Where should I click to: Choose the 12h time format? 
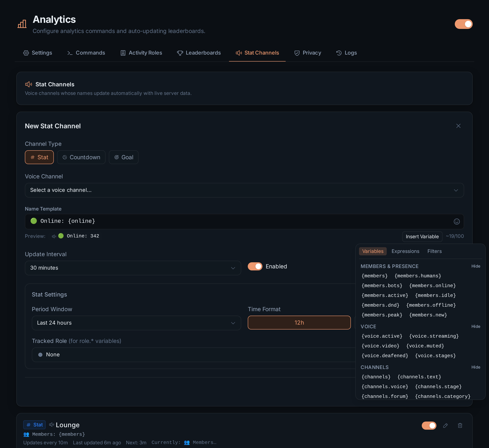pyautogui.click(x=299, y=323)
